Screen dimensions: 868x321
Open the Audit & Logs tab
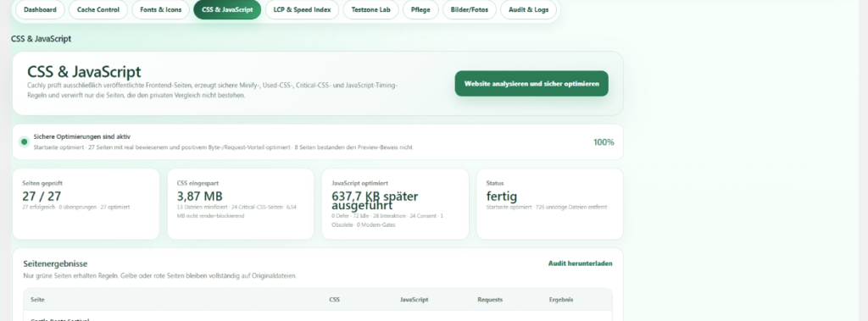click(x=529, y=9)
